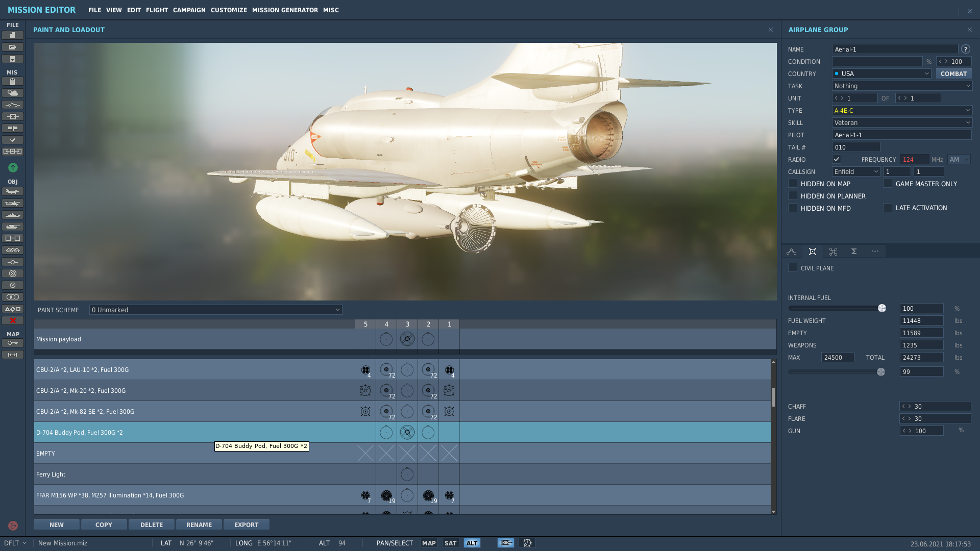Viewport: 980px width, 551px height.
Task: Select the helicopter placement tool
Action: (x=13, y=203)
